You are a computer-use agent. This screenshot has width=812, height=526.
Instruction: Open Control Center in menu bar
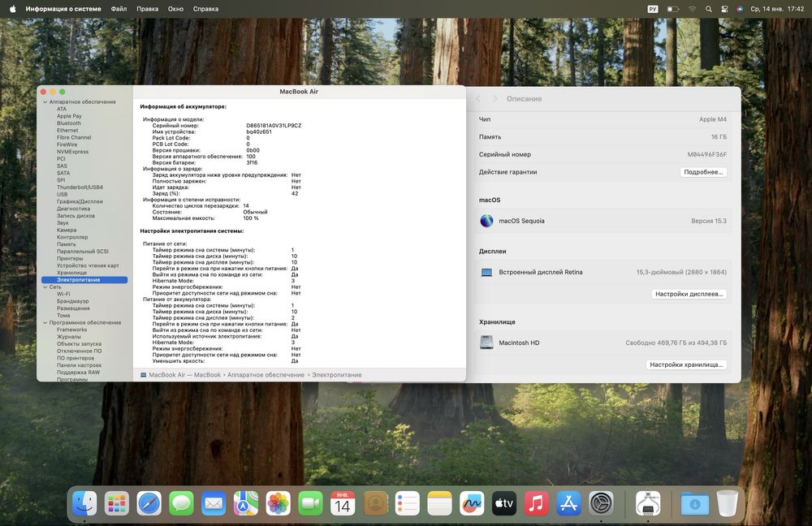tap(724, 9)
